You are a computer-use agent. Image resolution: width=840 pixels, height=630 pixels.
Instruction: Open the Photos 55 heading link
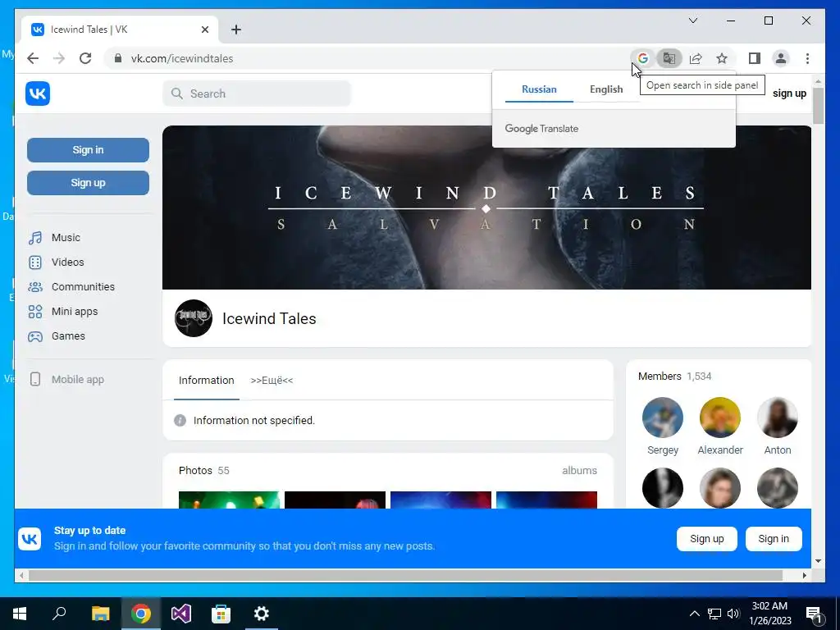click(x=203, y=470)
